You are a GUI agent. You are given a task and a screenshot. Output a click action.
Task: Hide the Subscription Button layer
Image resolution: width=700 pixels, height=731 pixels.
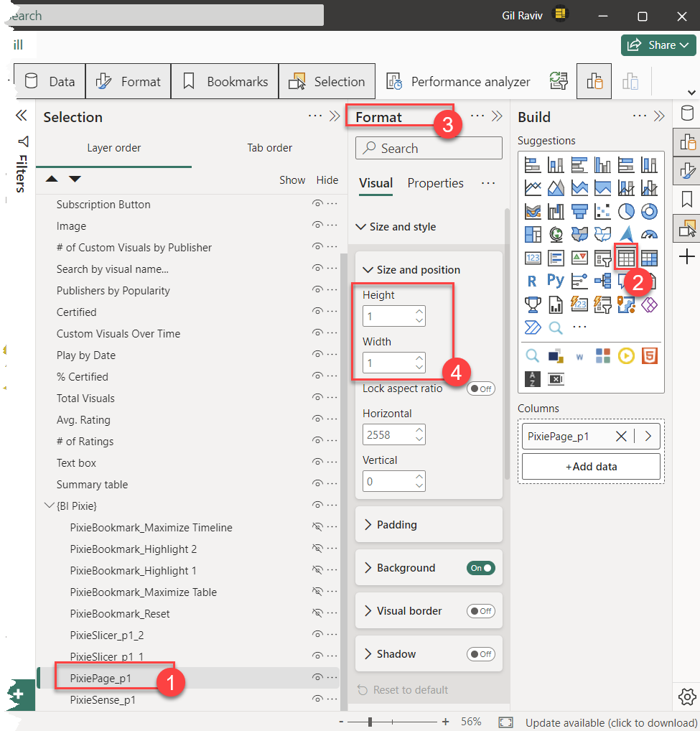[317, 205]
